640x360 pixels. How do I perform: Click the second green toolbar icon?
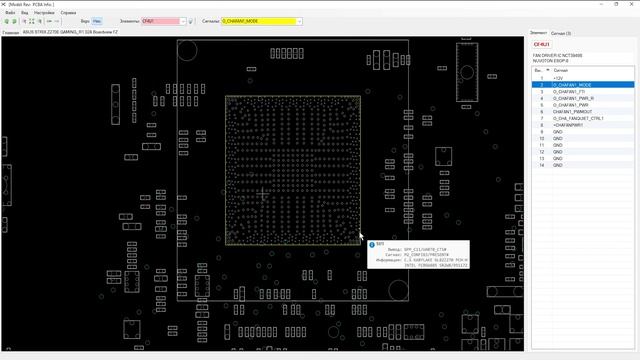(x=14, y=21)
